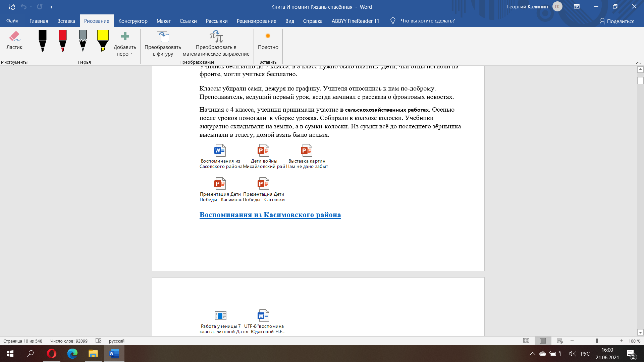Select embedded Презентация Дети Победы - Касимовс
Image resolution: width=644 pixels, height=362 pixels.
click(x=220, y=190)
